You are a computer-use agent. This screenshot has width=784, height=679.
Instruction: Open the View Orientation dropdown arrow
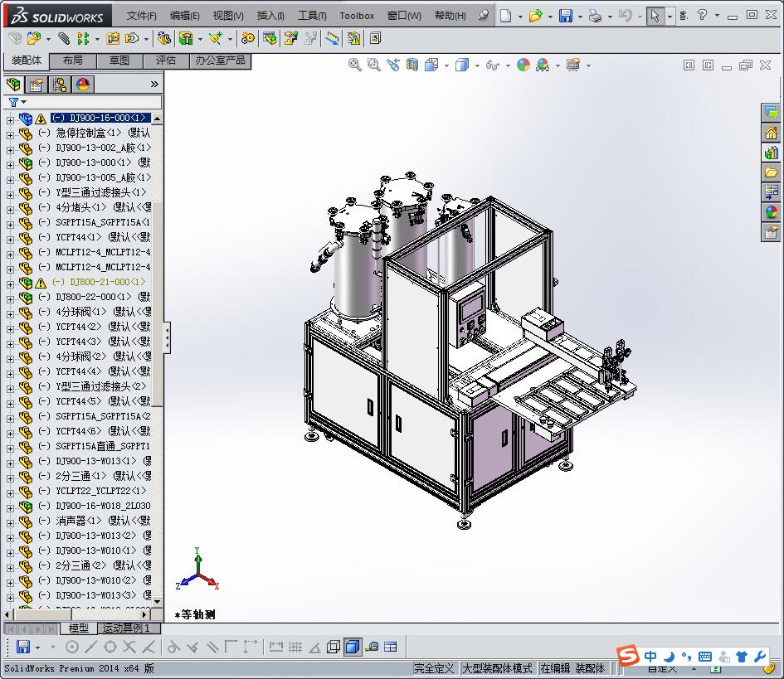pos(446,65)
